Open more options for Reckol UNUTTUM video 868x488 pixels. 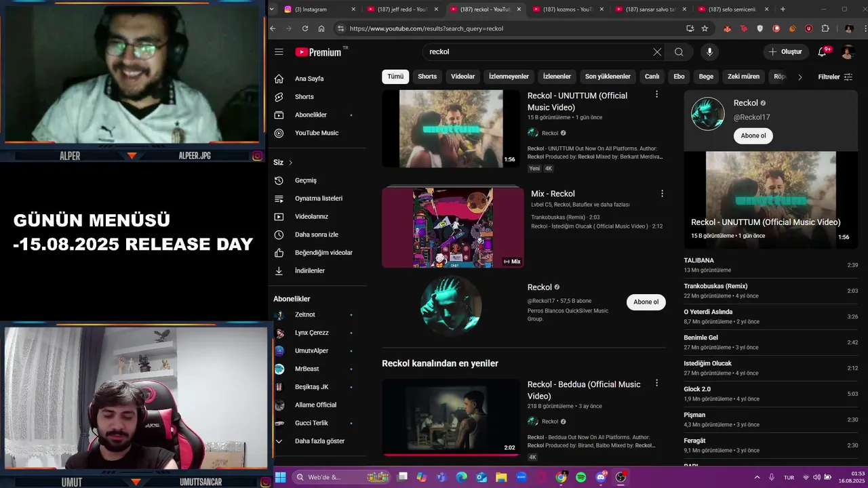(x=656, y=94)
